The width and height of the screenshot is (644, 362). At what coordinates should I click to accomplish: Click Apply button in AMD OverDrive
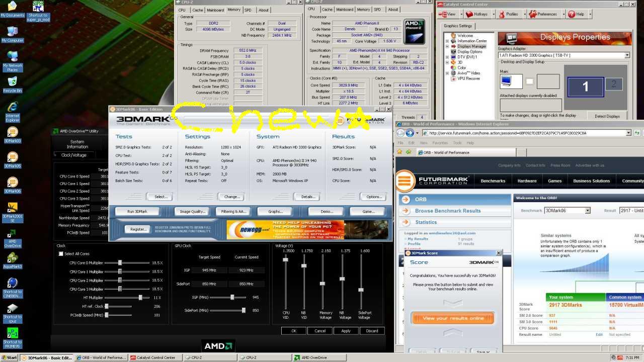(346, 331)
